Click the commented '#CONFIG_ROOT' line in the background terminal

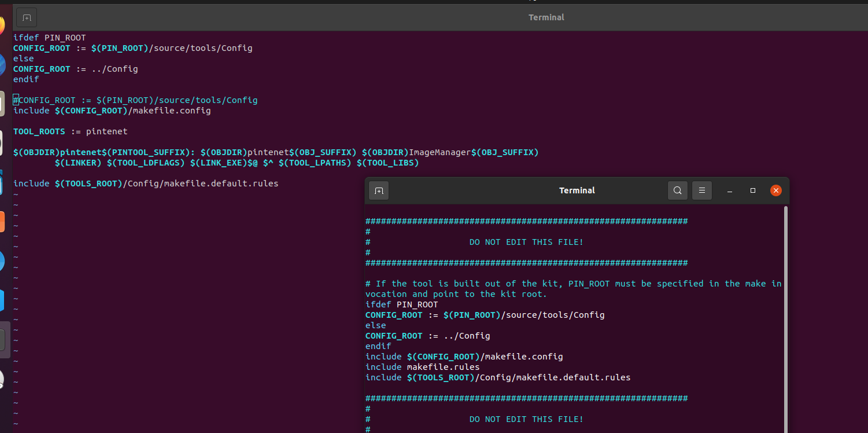click(x=135, y=100)
